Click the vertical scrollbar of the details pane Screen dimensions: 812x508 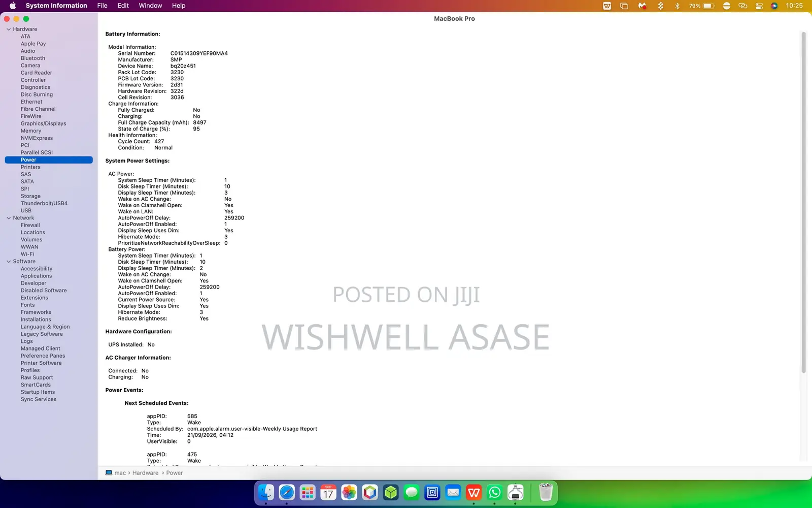click(x=803, y=203)
